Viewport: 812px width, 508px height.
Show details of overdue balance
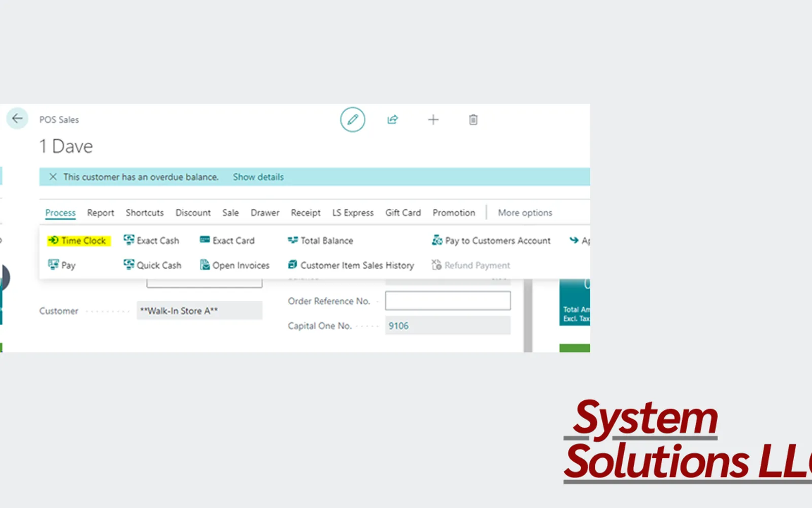click(x=258, y=177)
